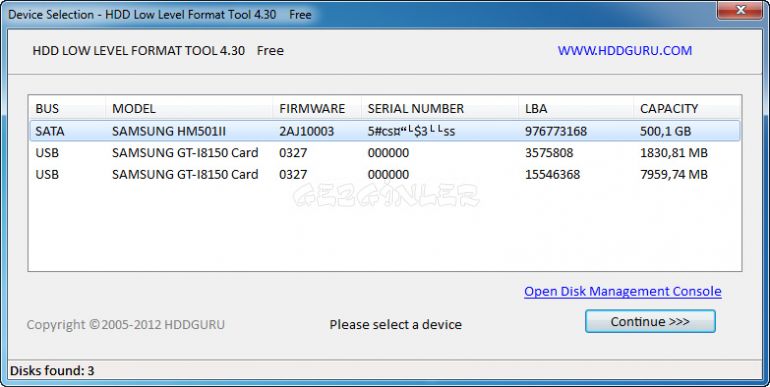Click firmware 0327 in the 7959,74 MB row
Screen dimensions: 770x387
coord(293,174)
